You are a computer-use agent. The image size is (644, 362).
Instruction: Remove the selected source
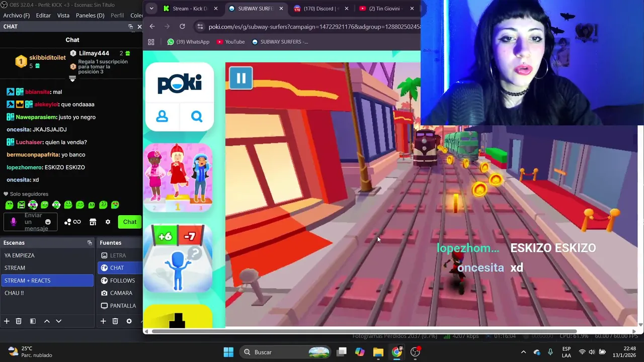pos(115,321)
